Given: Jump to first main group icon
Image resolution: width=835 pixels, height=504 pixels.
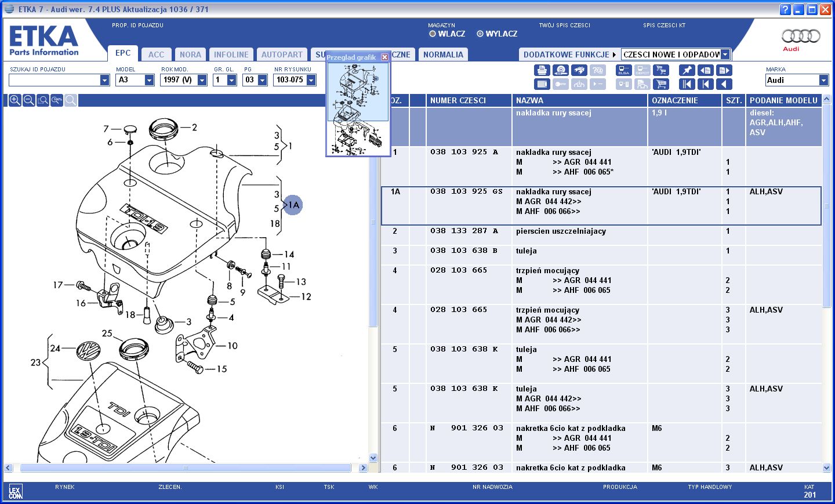Looking at the screenshot, I should 687,84.
